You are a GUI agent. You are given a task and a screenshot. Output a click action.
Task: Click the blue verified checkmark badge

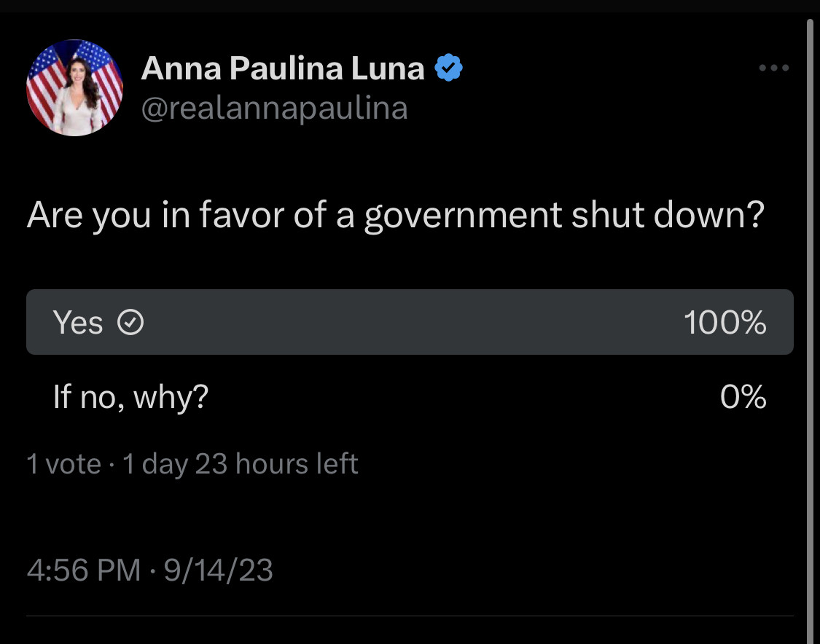click(449, 68)
